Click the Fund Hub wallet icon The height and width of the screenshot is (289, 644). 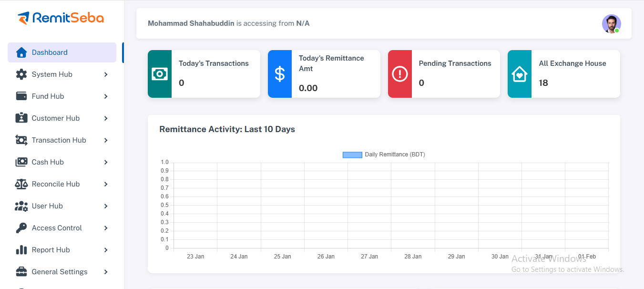(x=21, y=96)
